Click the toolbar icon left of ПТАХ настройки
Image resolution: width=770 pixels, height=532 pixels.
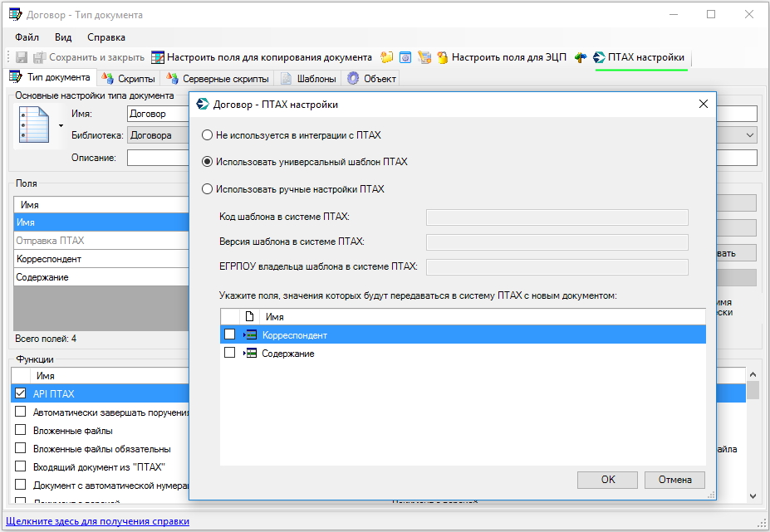click(x=581, y=57)
